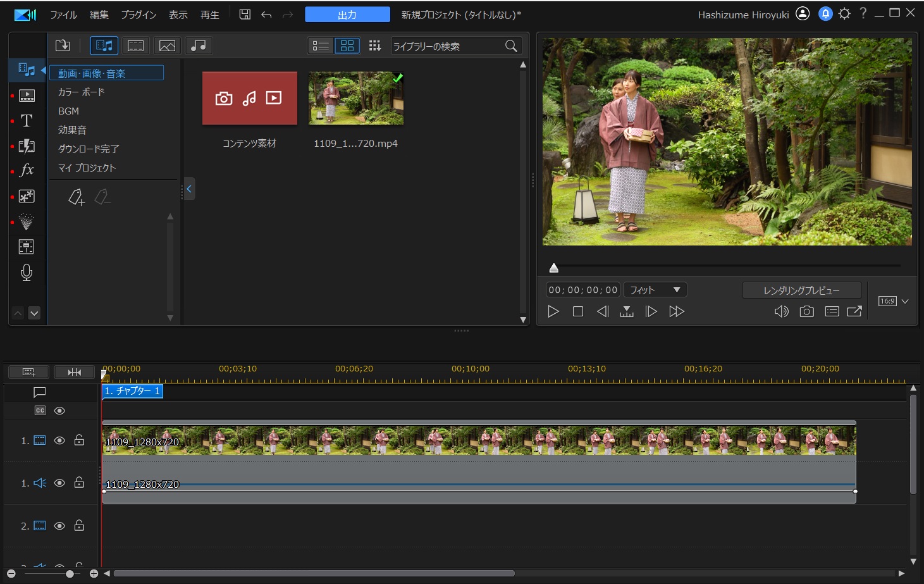
Task: Open the プラグイン menu
Action: (x=139, y=15)
